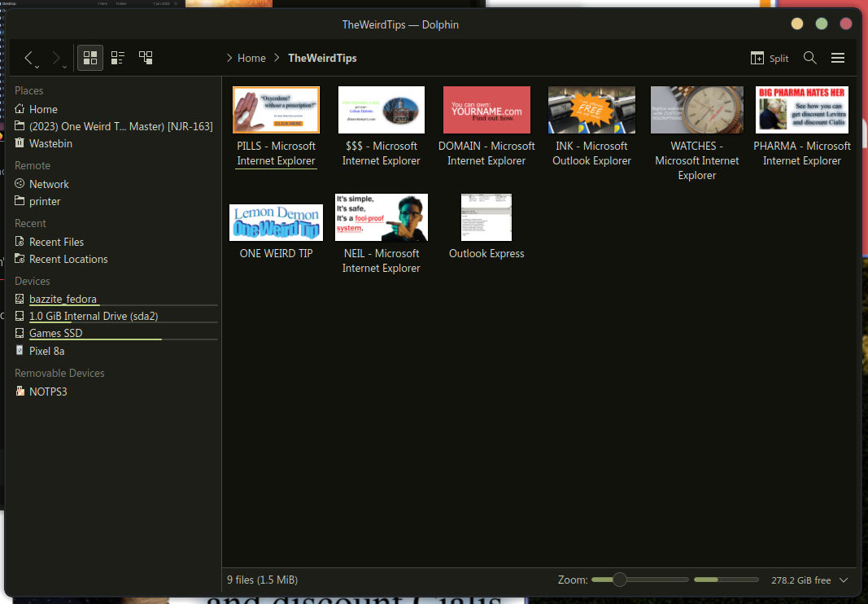Click "9 files (1.5 MiB)" status text
The width and height of the screenshot is (868, 604).
point(262,580)
